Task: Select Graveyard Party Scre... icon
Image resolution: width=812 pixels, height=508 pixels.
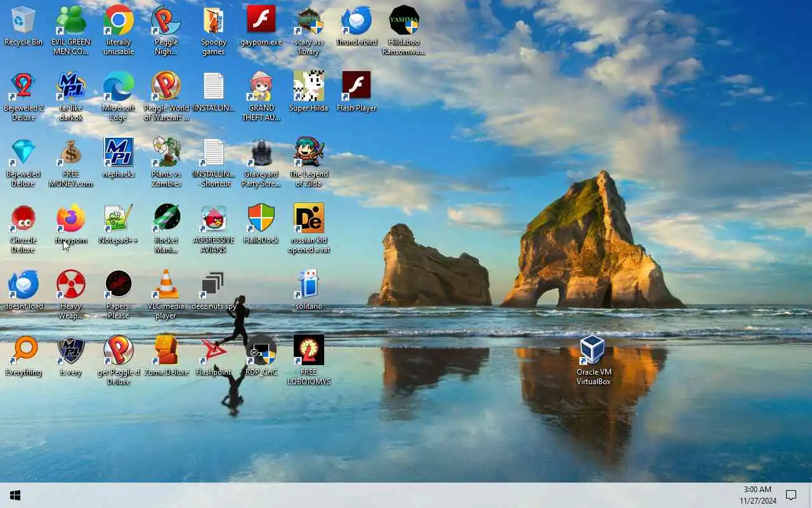Action: click(261, 152)
